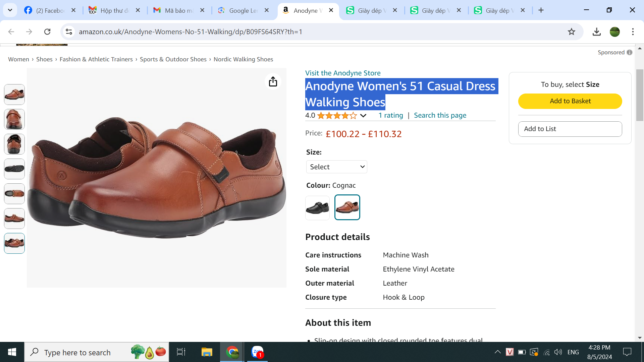Open the Visit the Anodyne Store link
Screen dimensions: 644x362
click(x=343, y=73)
